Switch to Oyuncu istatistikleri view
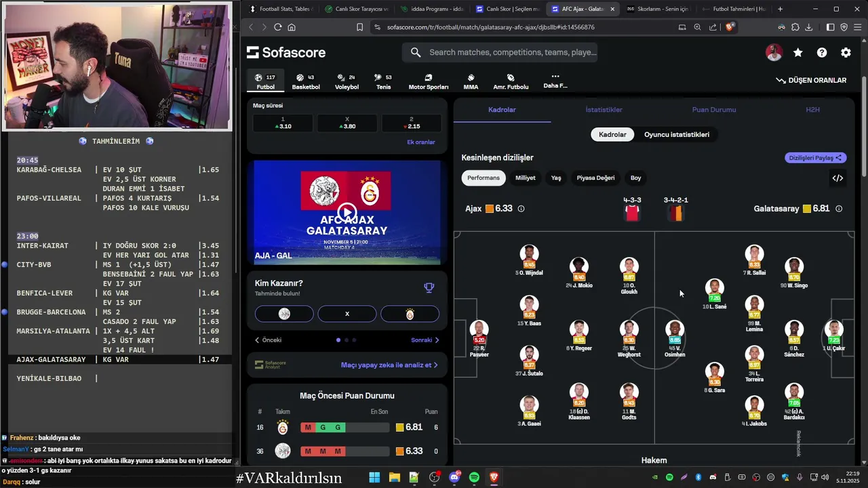Viewport: 868px width, 488px height. [677, 134]
